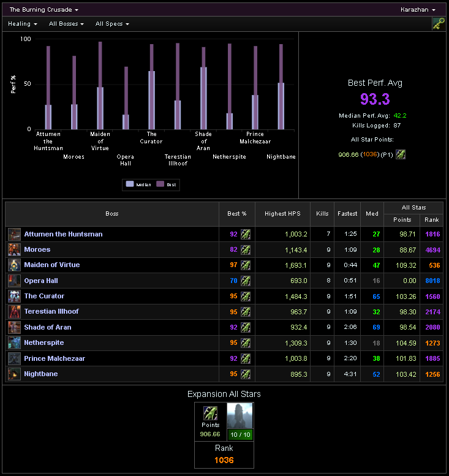Sort table by Best % column header
Image resolution: width=449 pixels, height=476 pixels.
pyautogui.click(x=237, y=214)
